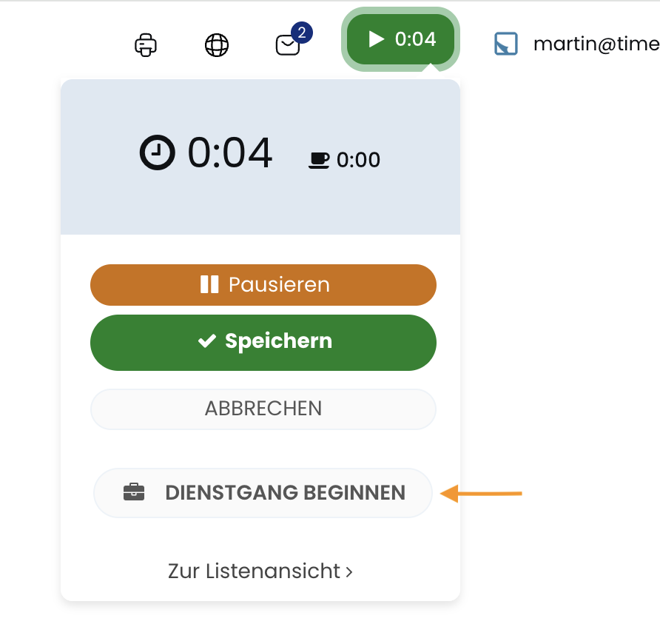Open the mail inbox icon
Screen dimensions: 660x644
point(287,46)
